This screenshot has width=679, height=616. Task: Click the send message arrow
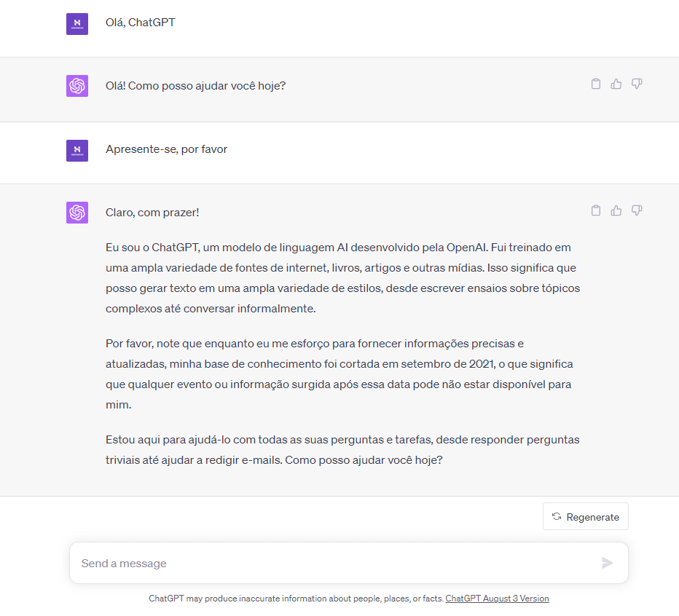[608, 563]
